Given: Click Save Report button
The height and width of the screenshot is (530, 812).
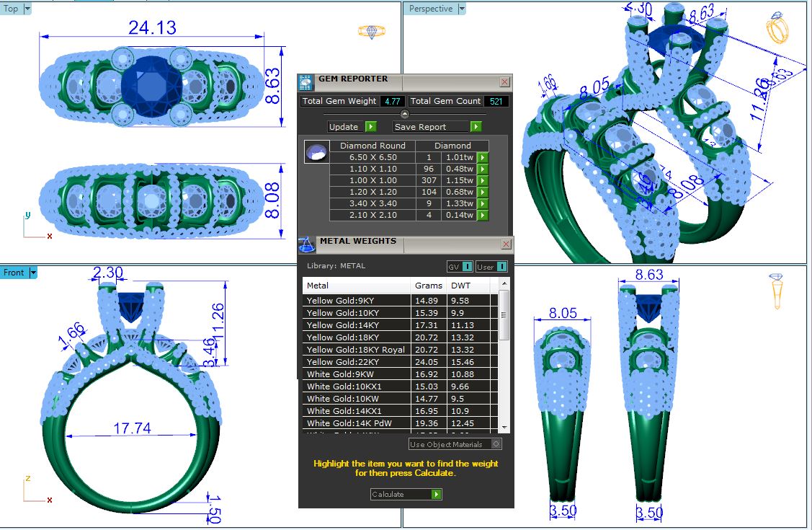Looking at the screenshot, I should [x=437, y=127].
